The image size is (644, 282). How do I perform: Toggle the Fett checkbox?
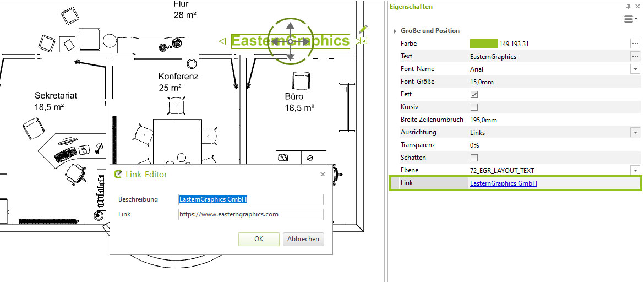[474, 95]
